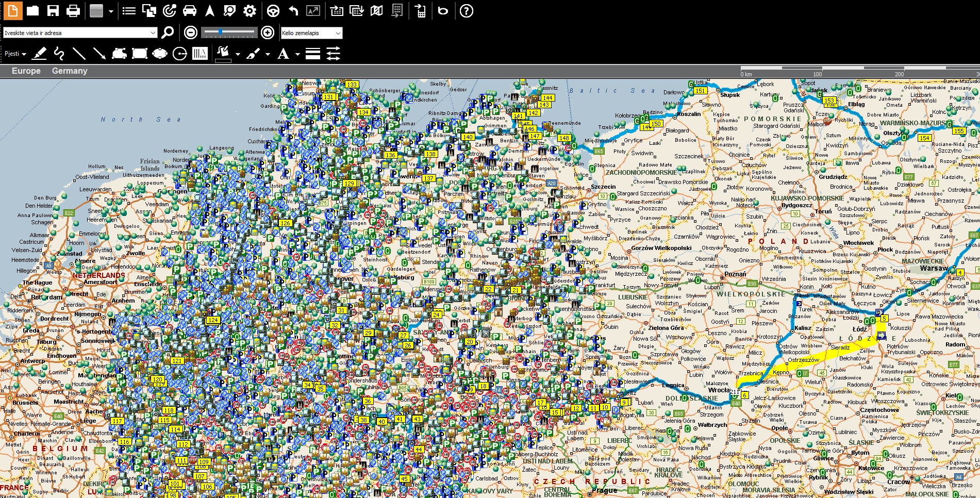
Task: Click the Bing icon
Action: coord(443,11)
